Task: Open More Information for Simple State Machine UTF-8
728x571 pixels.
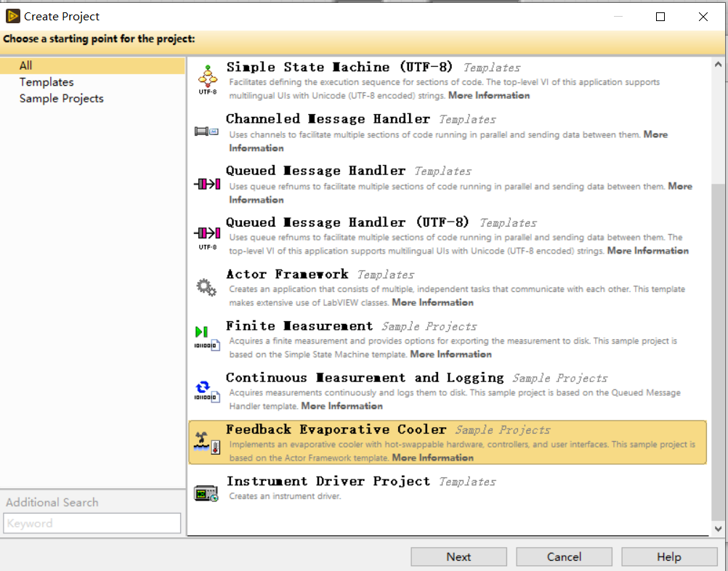Action: tap(489, 96)
